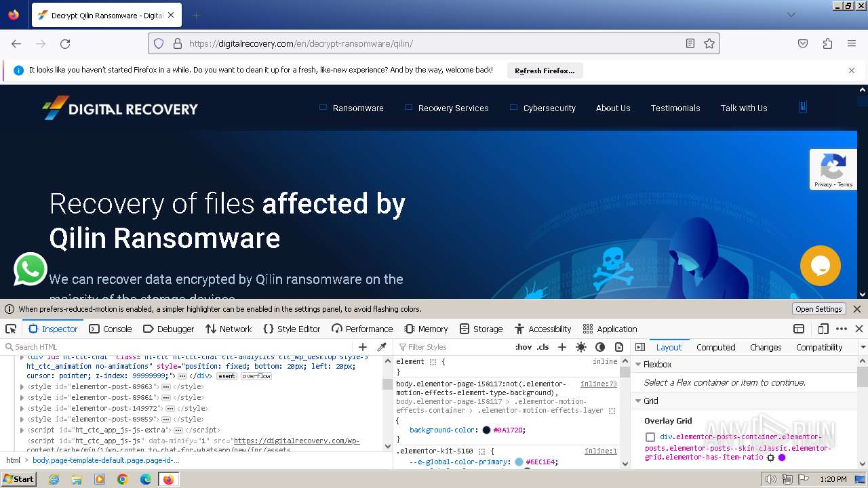Click the Windows Start button

[x=19, y=479]
